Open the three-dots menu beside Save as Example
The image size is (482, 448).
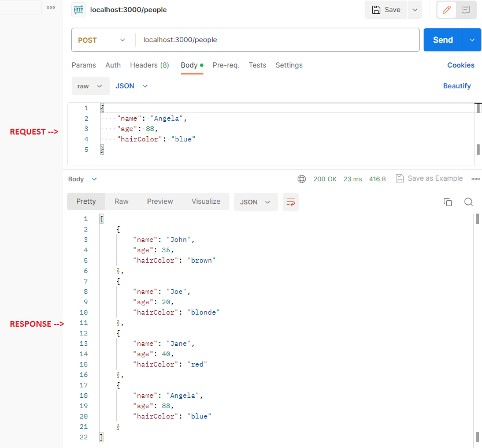click(476, 179)
